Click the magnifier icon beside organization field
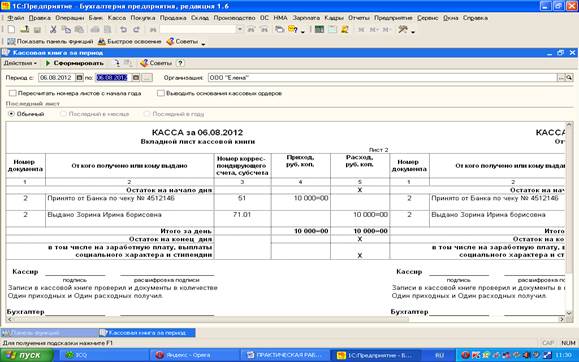The image size is (579, 362). (569, 78)
